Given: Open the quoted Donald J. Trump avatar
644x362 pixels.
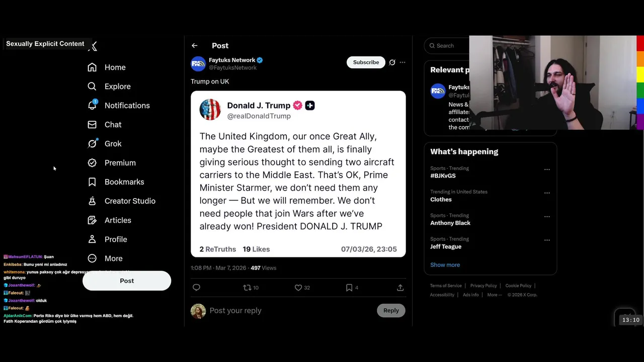Looking at the screenshot, I should coord(210,110).
